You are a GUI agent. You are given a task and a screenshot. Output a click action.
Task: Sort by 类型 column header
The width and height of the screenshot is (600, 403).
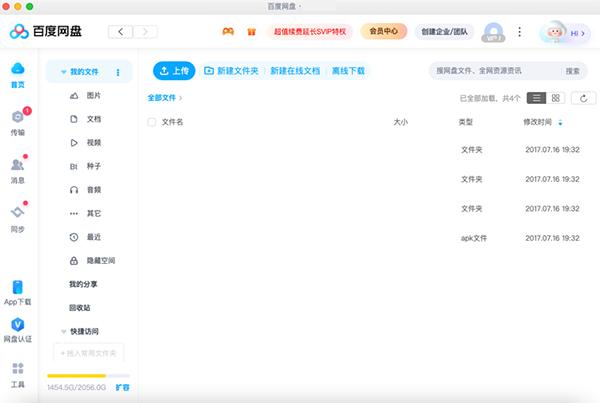coord(466,122)
